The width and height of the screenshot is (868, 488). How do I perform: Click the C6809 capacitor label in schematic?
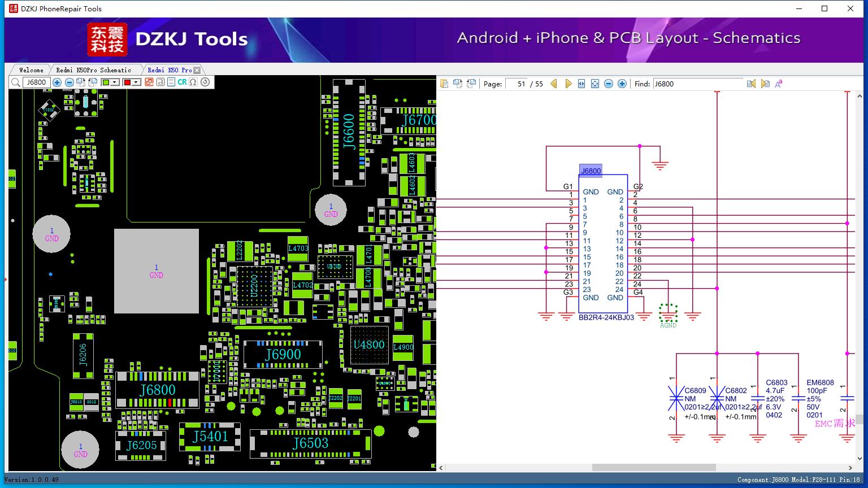[x=696, y=390]
